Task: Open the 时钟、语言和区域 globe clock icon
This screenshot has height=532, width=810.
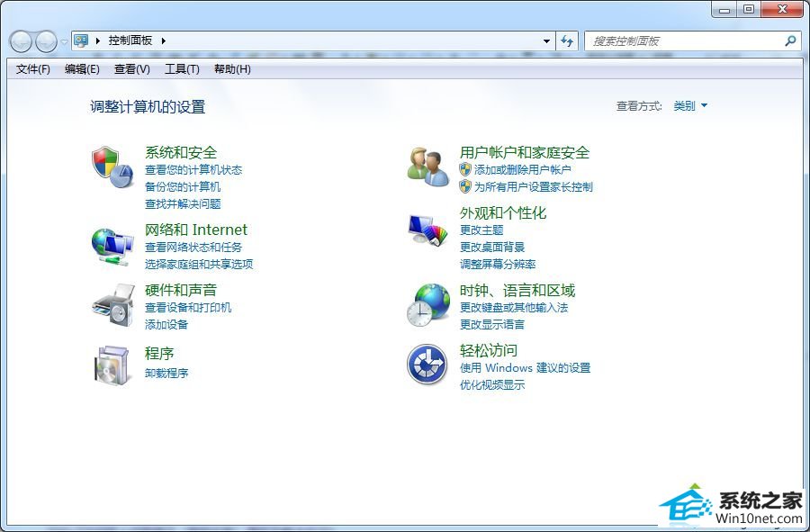Action: (428, 305)
